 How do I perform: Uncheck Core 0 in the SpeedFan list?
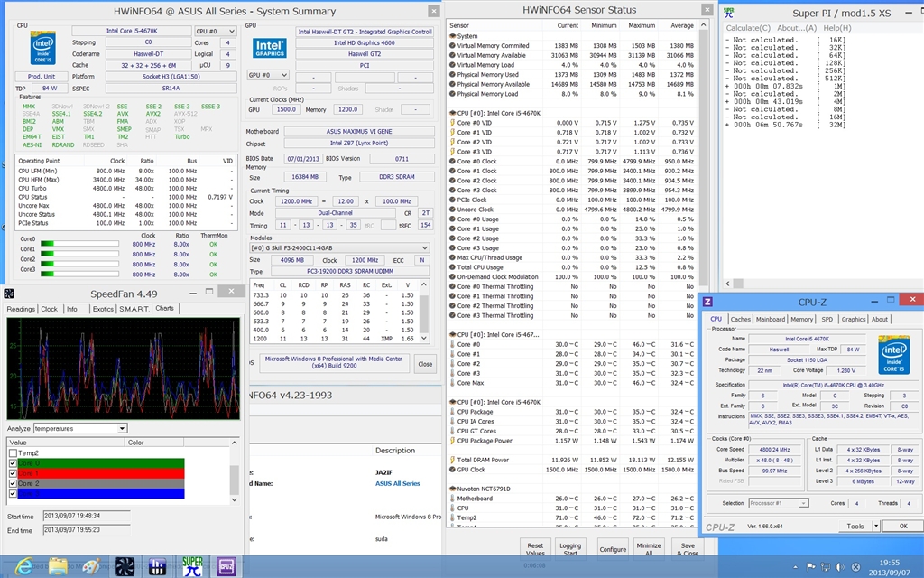click(x=12, y=463)
